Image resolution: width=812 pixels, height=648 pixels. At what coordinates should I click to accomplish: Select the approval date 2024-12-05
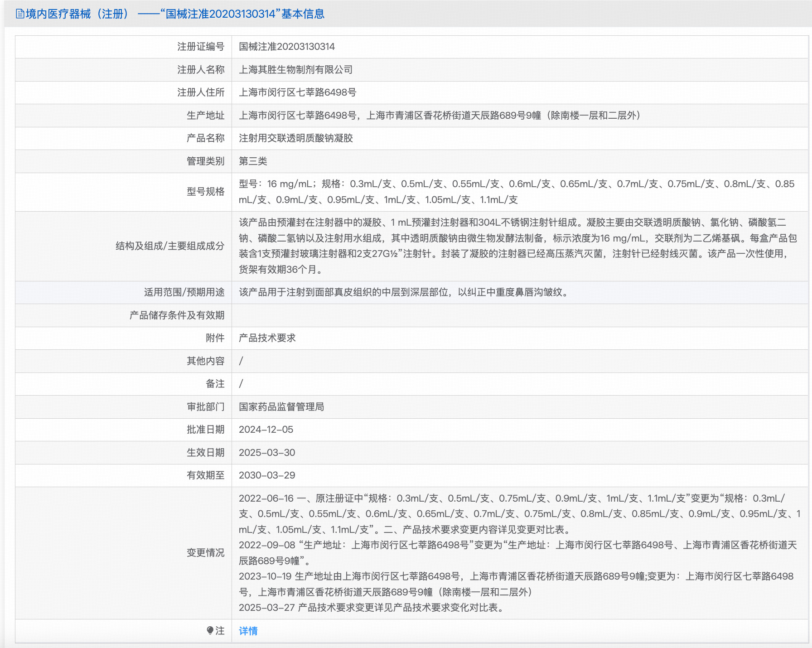[266, 430]
